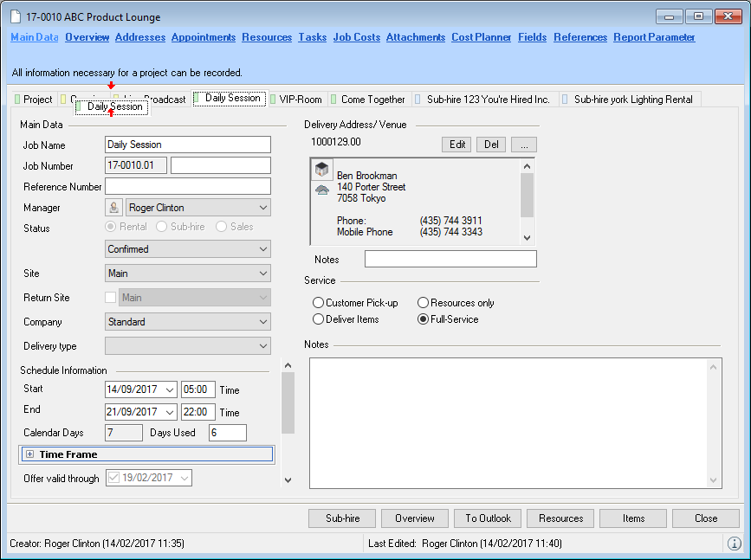Click the Edit button for delivery address

coord(456,145)
